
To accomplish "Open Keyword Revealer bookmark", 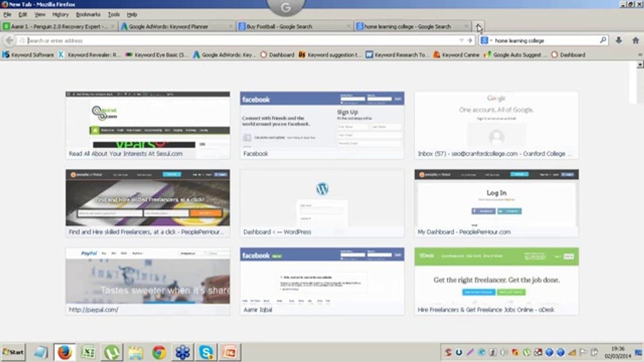I will click(x=90, y=55).
